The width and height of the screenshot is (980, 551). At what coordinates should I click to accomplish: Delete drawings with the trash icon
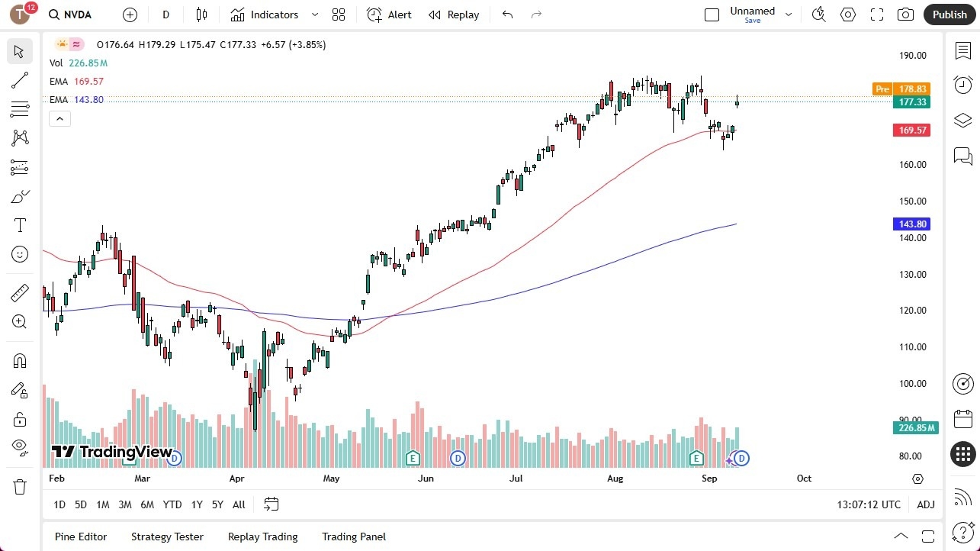[x=19, y=485]
